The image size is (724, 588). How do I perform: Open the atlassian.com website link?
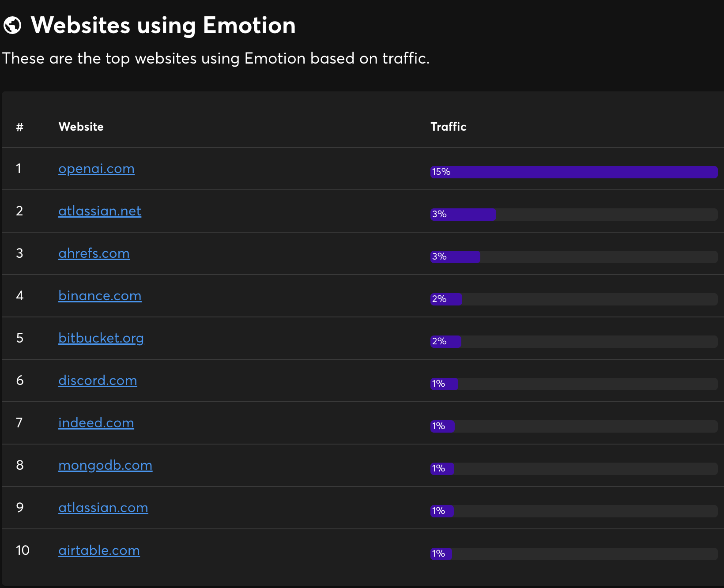(103, 508)
